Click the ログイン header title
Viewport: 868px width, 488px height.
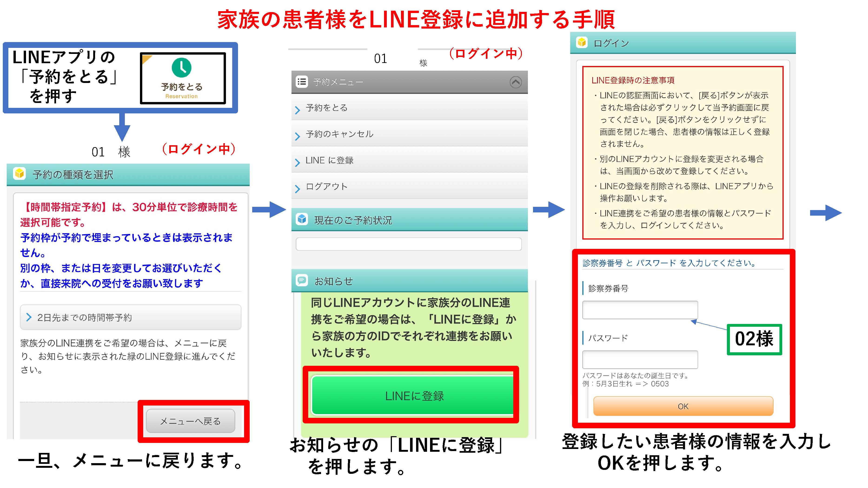pos(611,43)
